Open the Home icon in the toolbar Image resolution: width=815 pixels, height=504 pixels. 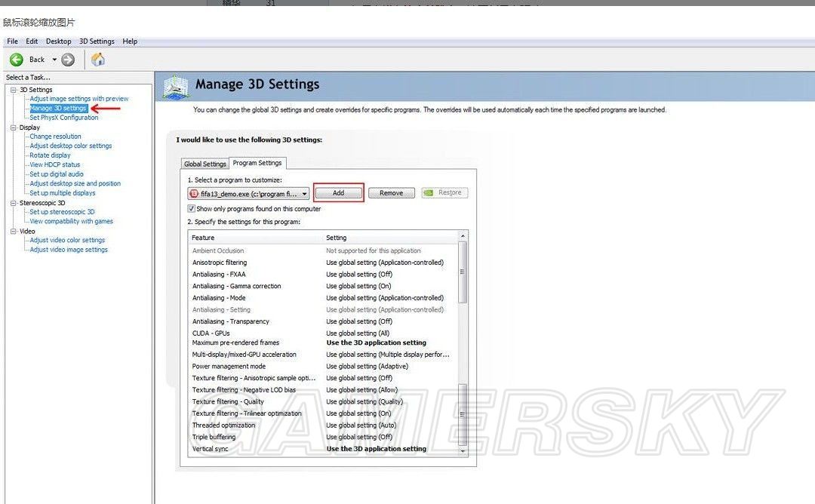point(97,60)
